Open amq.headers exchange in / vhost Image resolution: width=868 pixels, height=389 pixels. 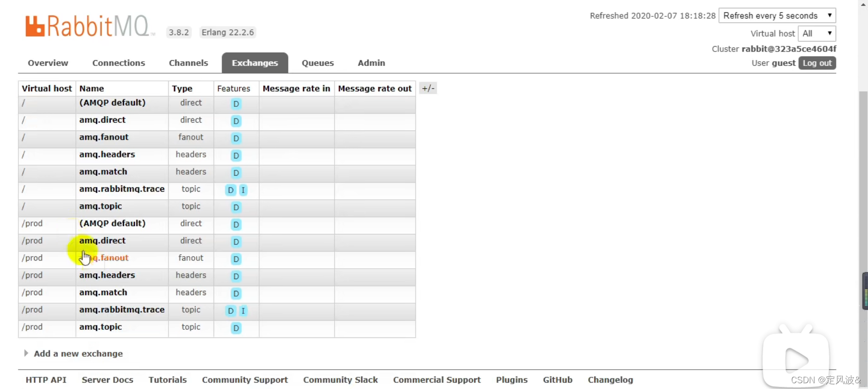click(107, 155)
